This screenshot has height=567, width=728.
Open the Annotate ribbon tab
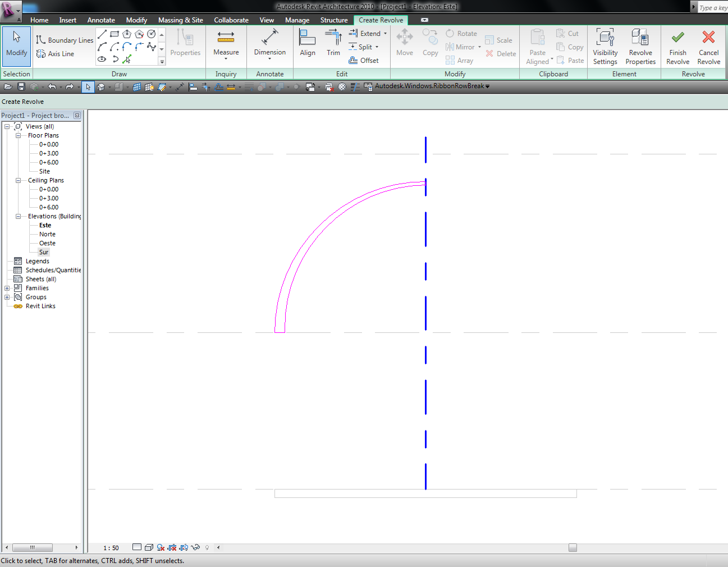tap(101, 20)
